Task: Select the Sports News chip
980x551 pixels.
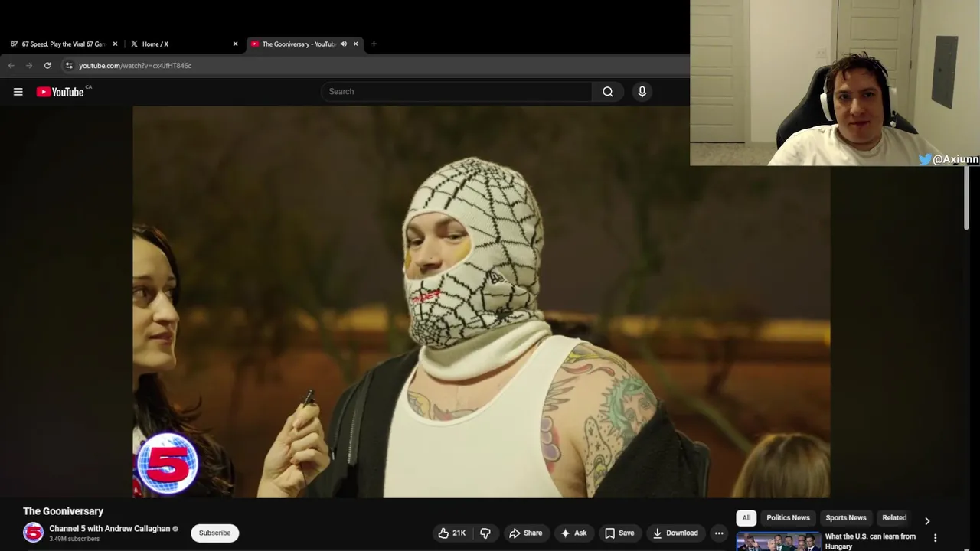Action: click(846, 518)
